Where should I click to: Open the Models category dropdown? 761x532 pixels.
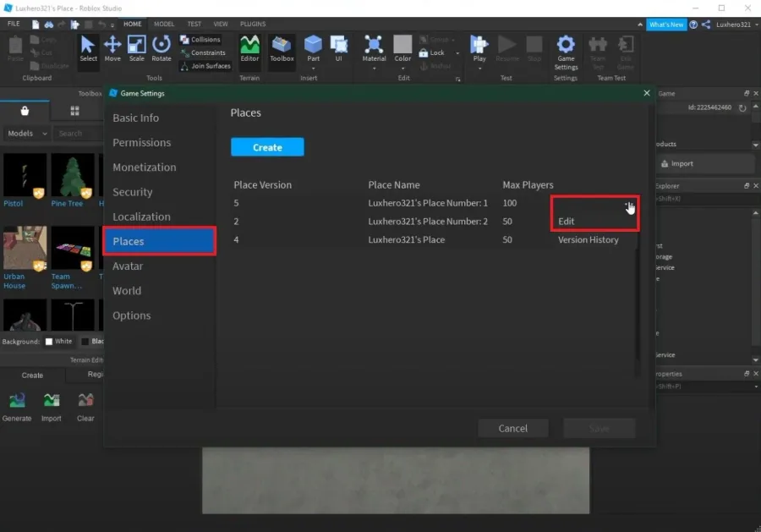tap(27, 133)
